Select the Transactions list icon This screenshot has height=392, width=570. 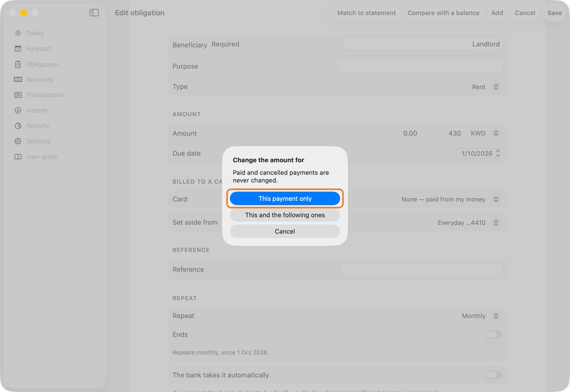18,95
